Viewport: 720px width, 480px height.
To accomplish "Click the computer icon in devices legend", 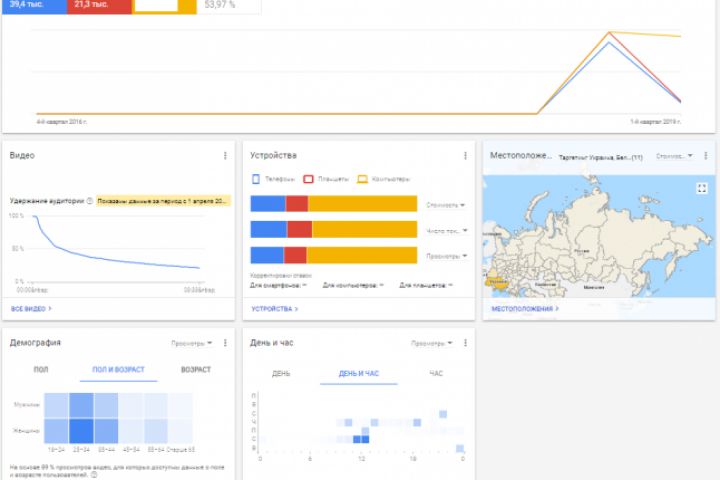I will coord(362,179).
